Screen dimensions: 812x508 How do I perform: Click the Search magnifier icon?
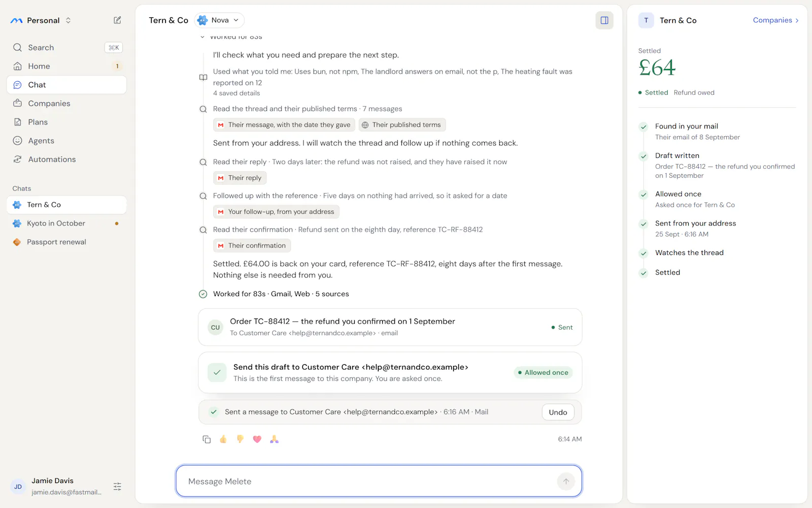pyautogui.click(x=17, y=47)
